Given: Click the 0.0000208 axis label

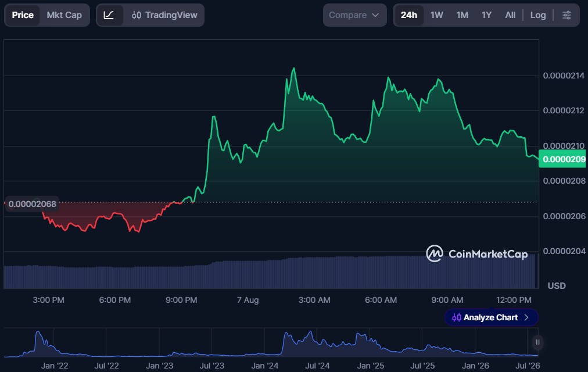Looking at the screenshot, I should (563, 181).
